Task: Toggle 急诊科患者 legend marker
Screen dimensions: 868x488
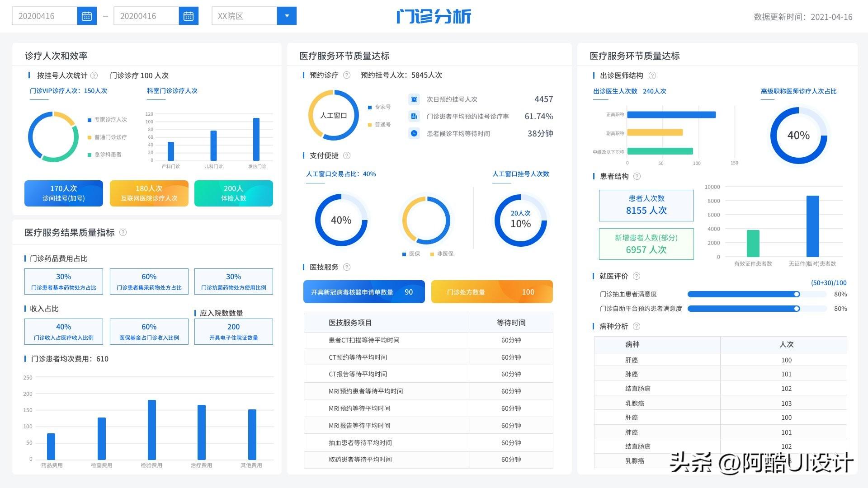Action: coord(90,155)
